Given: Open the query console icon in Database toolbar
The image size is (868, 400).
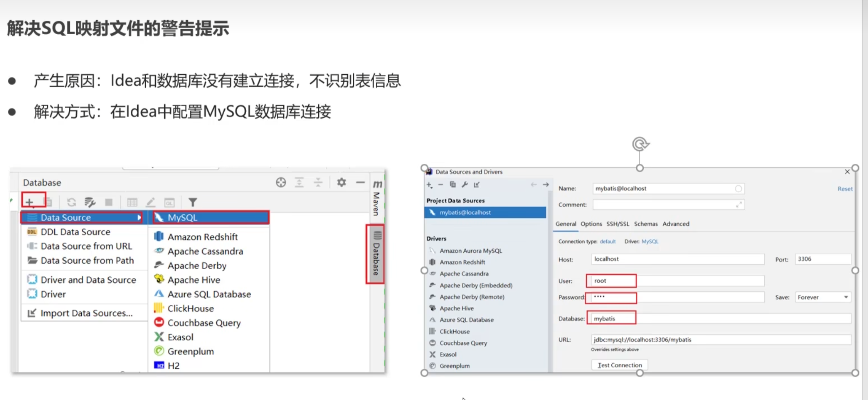Looking at the screenshot, I should pyautogui.click(x=169, y=203).
